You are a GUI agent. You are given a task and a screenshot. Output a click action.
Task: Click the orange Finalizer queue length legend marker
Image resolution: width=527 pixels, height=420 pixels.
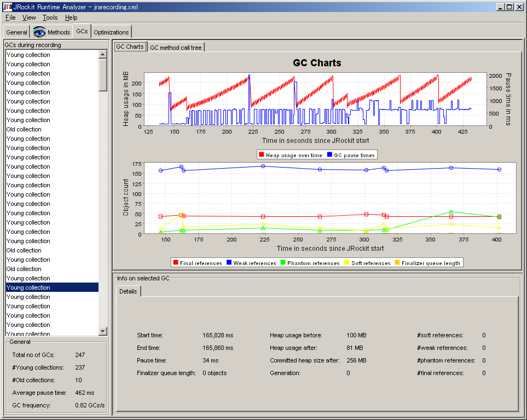(x=397, y=263)
